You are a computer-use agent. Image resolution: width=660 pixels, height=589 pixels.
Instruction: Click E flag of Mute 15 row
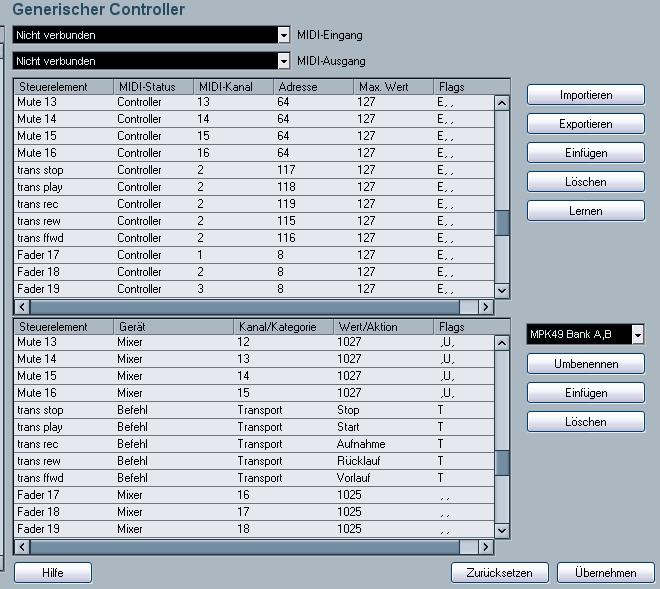click(445, 136)
